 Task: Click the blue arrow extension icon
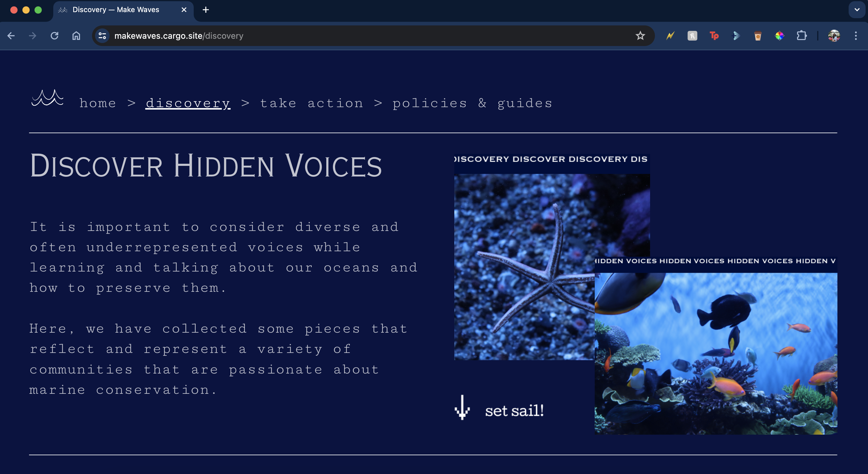[736, 36]
